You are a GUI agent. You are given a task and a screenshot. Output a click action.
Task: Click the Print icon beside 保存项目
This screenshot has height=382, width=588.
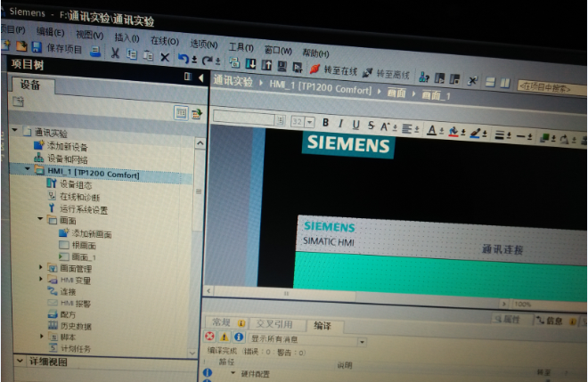(95, 52)
